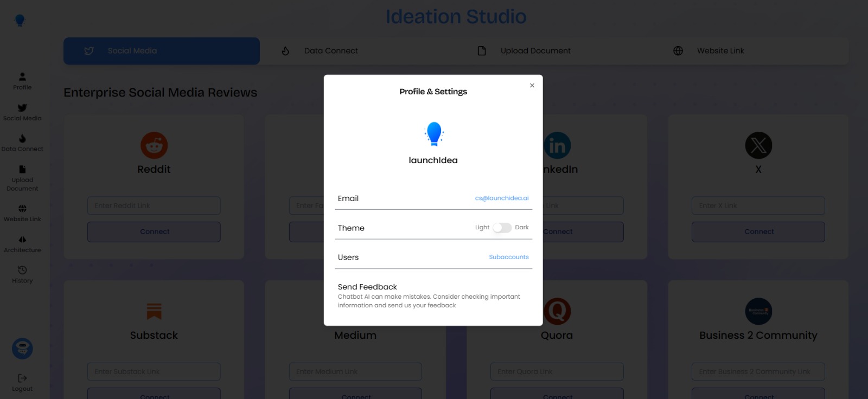Screen dimensions: 868x399
Task: Open Website Link from the sidebar
Action: click(22, 213)
